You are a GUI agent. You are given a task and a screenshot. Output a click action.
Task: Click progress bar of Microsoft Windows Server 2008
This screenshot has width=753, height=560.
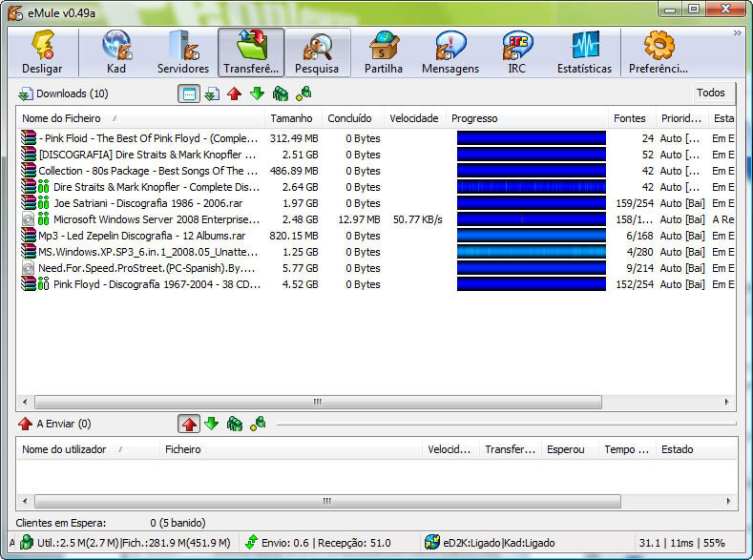[531, 219]
